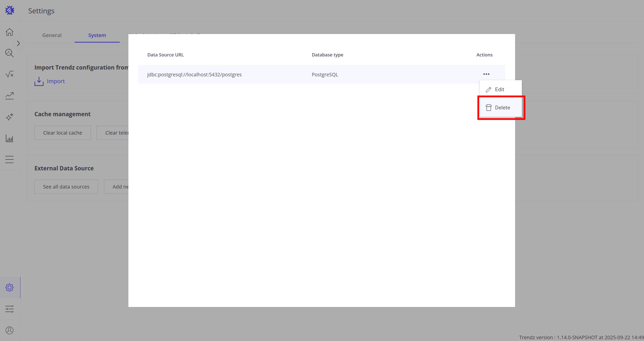644x341 pixels.
Task: Open the user profile icon
Action: point(10,330)
